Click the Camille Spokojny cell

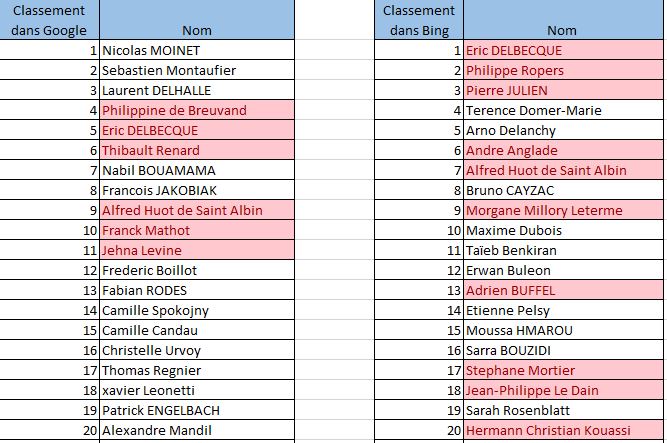click(x=197, y=310)
